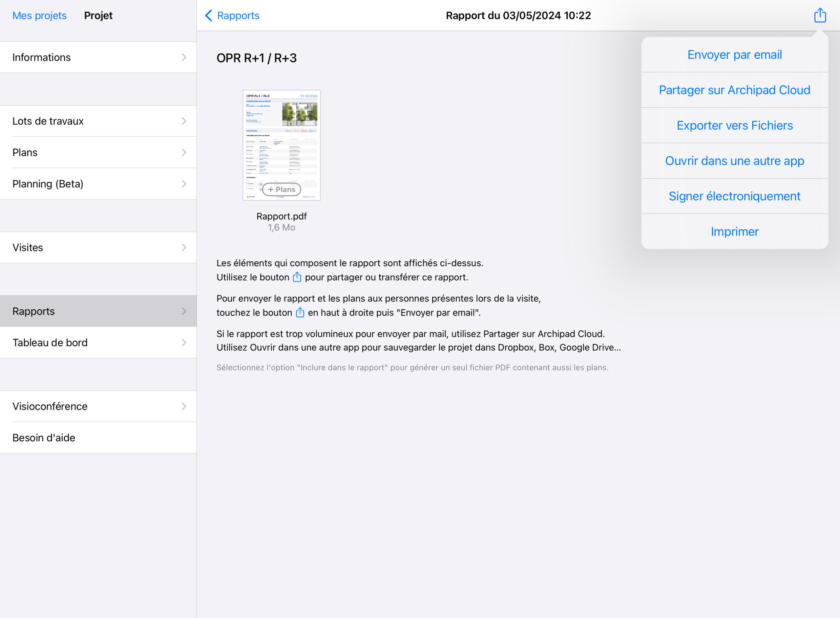Tap the back chevron beside Rapports
Viewport: 840px width, 618px height.
pyautogui.click(x=209, y=15)
